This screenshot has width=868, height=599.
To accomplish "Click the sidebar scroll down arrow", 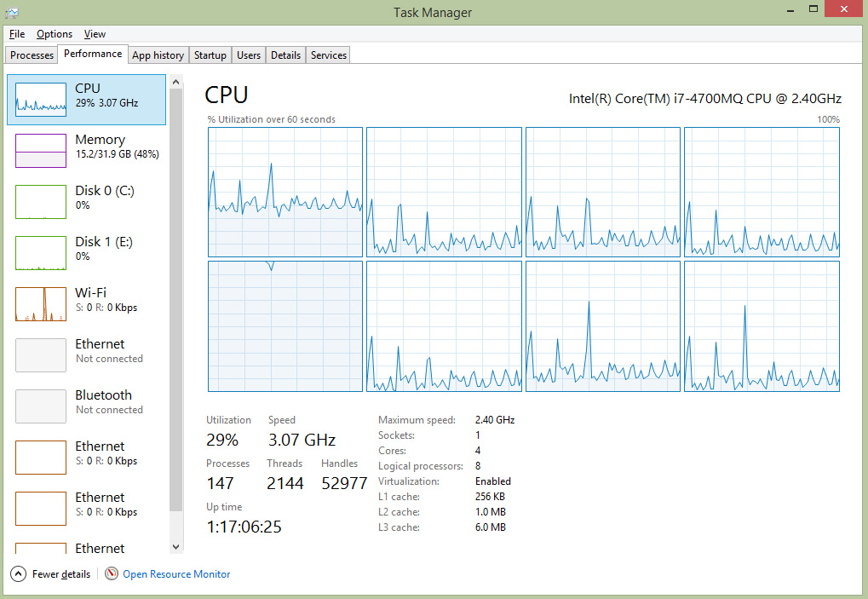I will pyautogui.click(x=176, y=547).
